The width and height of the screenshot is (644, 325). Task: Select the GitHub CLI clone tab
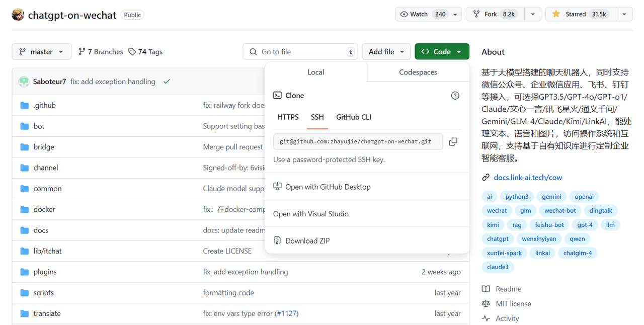353,117
